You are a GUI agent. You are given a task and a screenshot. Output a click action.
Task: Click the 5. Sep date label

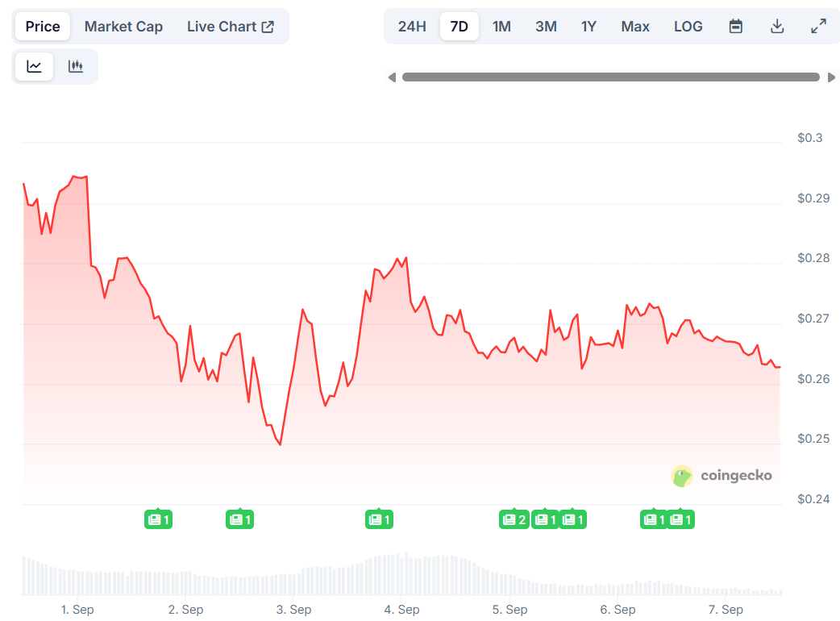coord(509,609)
